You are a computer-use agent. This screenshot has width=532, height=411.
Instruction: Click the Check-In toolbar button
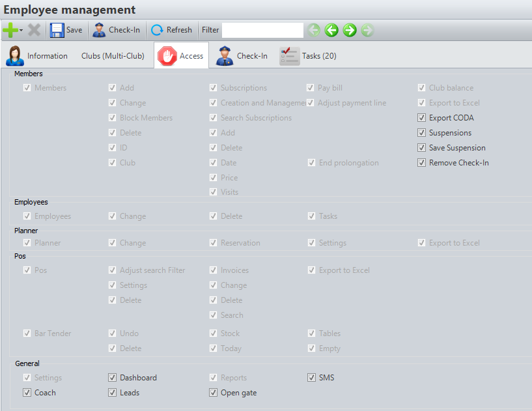116,30
